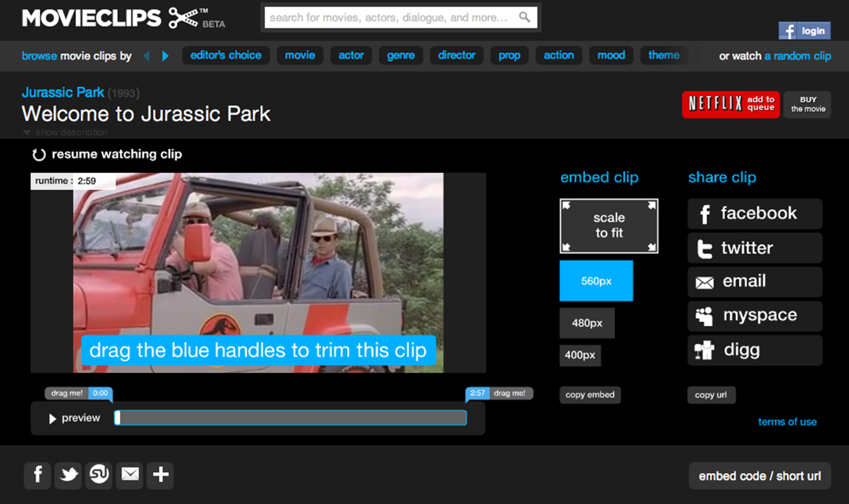Select scale to fit embed option
The height and width of the screenshot is (504, 849).
(x=608, y=226)
